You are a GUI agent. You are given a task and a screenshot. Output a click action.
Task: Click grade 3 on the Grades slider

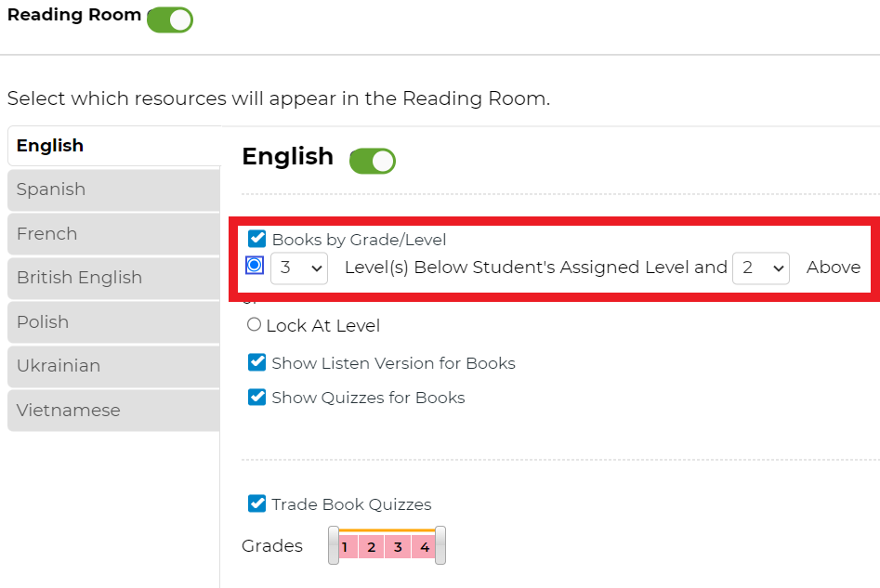click(x=398, y=546)
